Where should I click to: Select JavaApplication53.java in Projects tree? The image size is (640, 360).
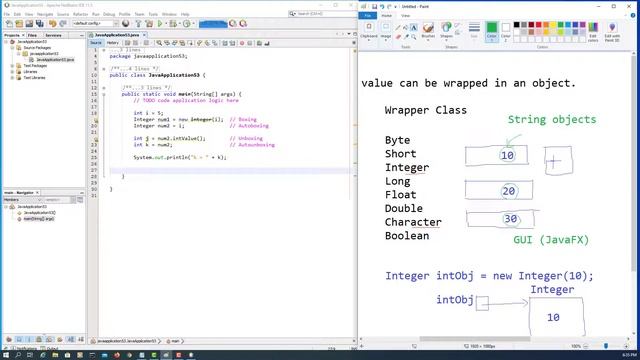pyautogui.click(x=55, y=60)
